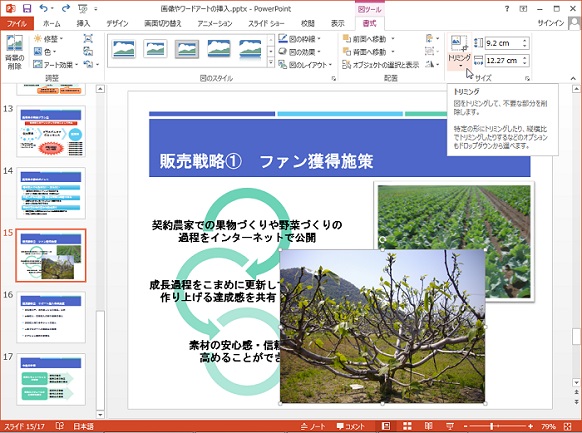The width and height of the screenshot is (582, 433).
Task: Click the height field showing 9.2 cm
Action: coord(503,43)
